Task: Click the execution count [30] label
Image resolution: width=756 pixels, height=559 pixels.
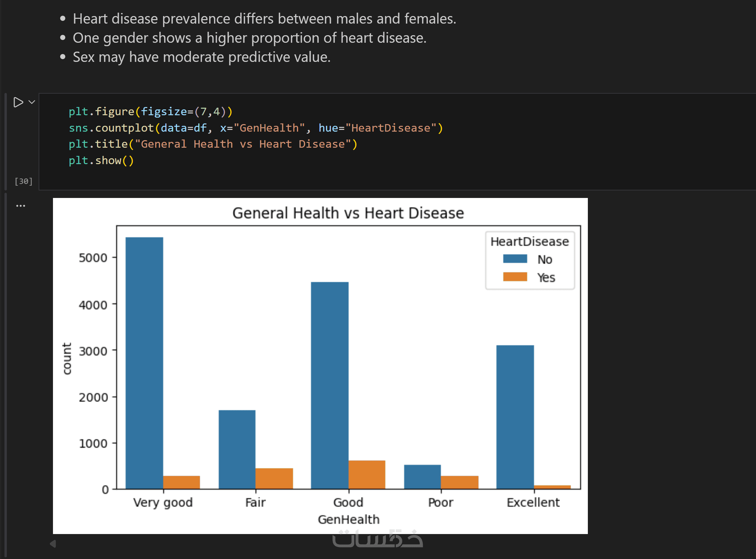Action: click(24, 181)
